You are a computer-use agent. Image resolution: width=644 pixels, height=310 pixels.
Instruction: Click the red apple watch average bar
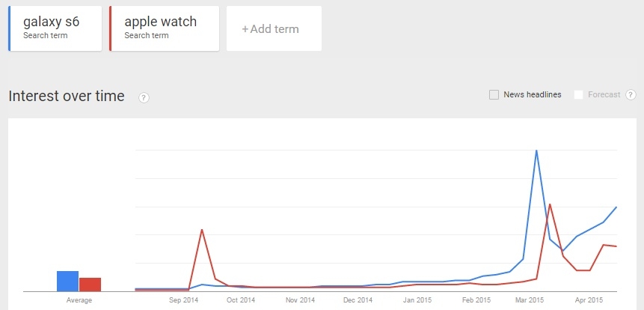91,284
